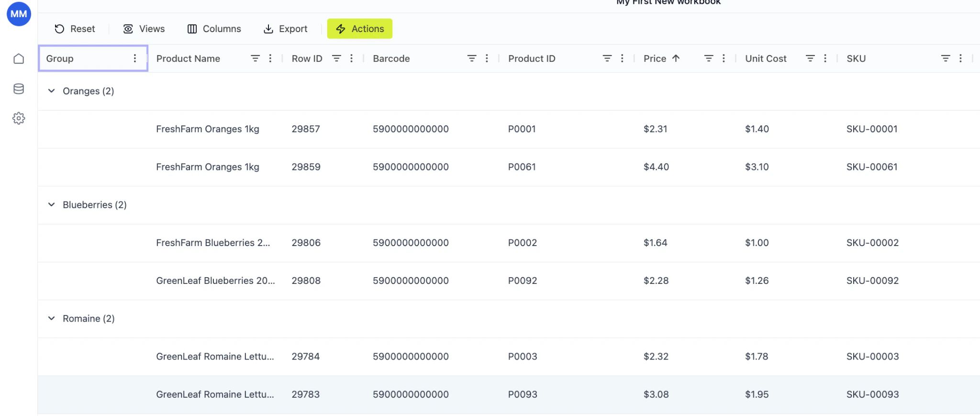Select unit cost cell $1.26
The height and width of the screenshot is (416, 980).
click(x=757, y=281)
